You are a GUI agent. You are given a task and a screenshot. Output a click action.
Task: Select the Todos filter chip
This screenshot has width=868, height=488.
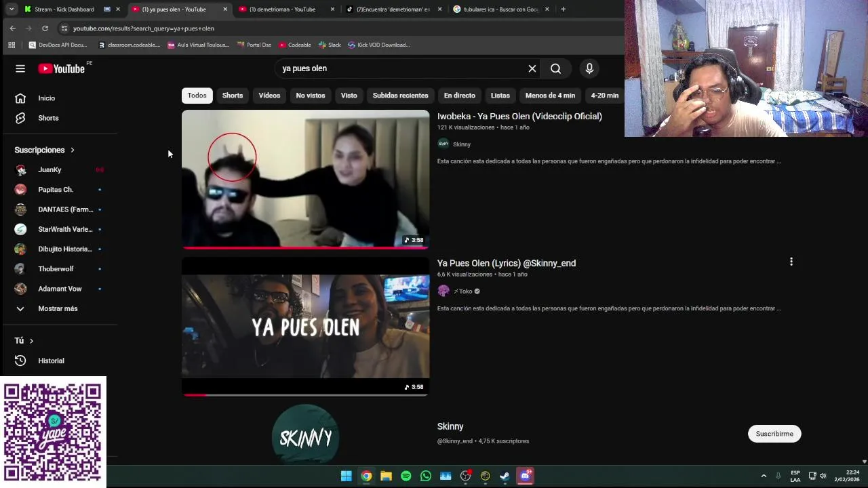(x=197, y=96)
